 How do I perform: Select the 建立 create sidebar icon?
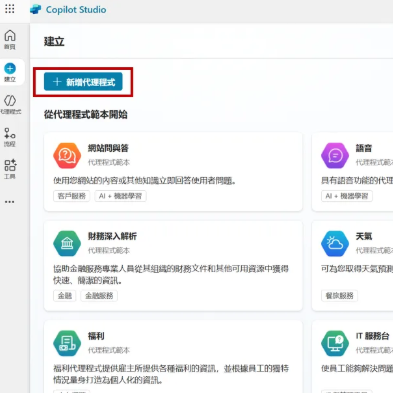pyautogui.click(x=10, y=72)
